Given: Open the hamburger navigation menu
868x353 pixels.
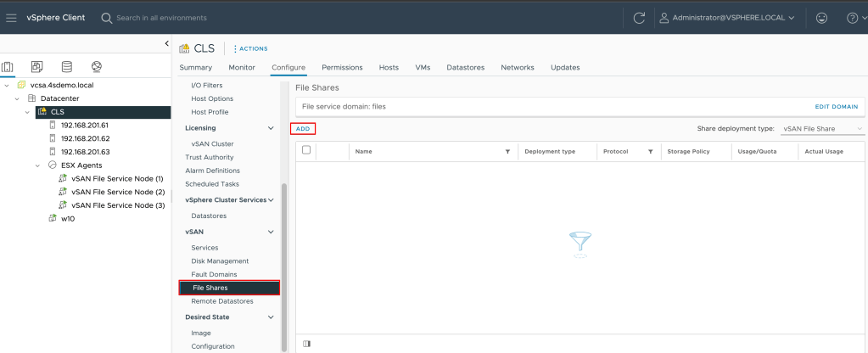Looking at the screenshot, I should (x=11, y=18).
